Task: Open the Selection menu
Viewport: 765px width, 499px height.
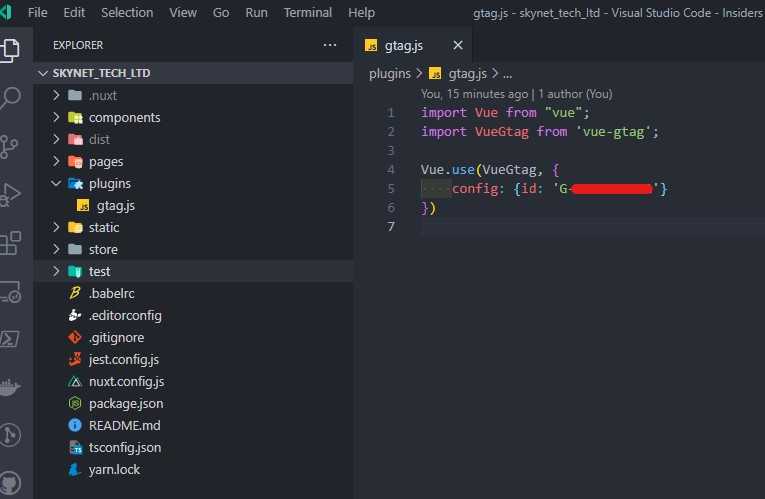Action: click(127, 12)
